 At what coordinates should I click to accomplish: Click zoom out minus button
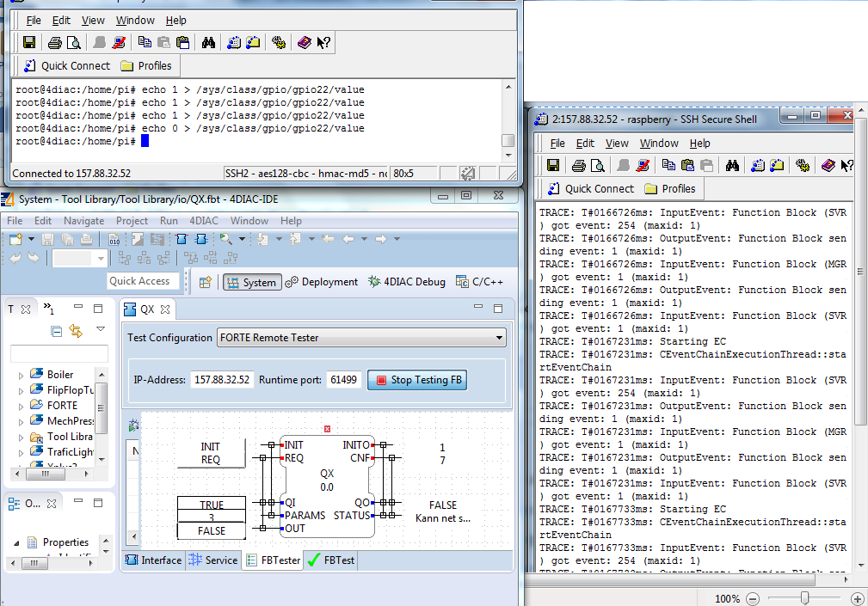coord(753,598)
